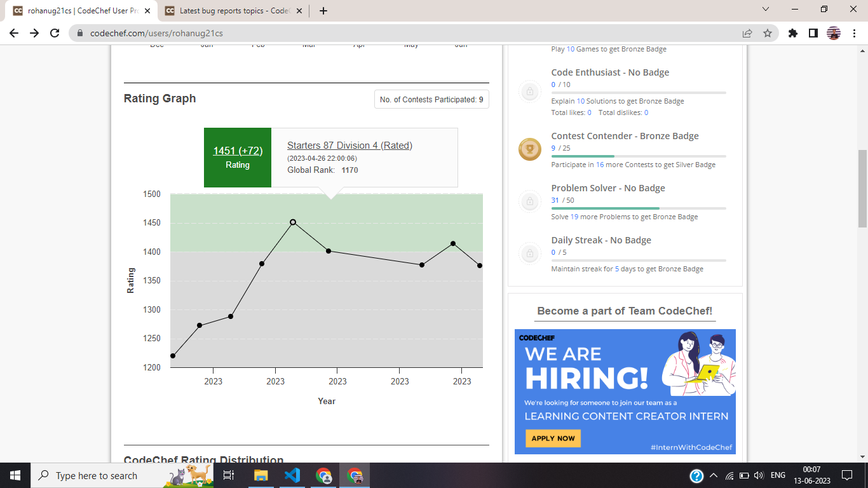Image resolution: width=868 pixels, height=488 pixels.
Task: Launch Visual Studio Code from taskbar
Action: [x=292, y=475]
